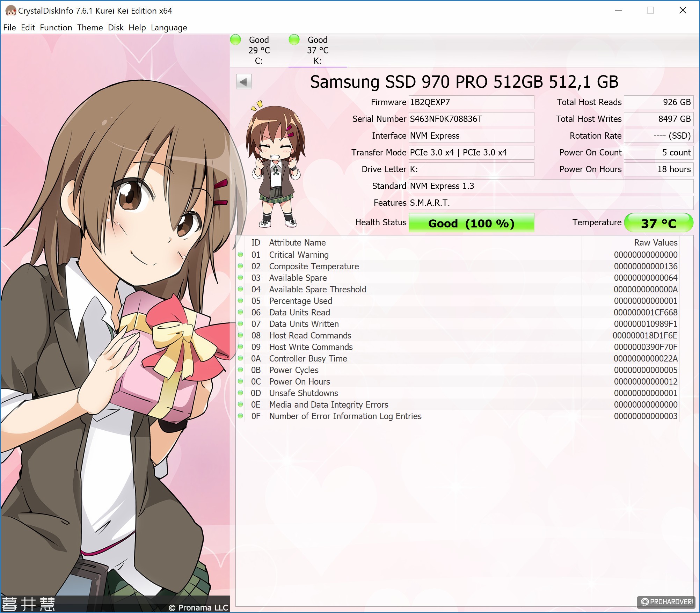
Task: Click the status dot for Percentage Used
Action: 240,301
